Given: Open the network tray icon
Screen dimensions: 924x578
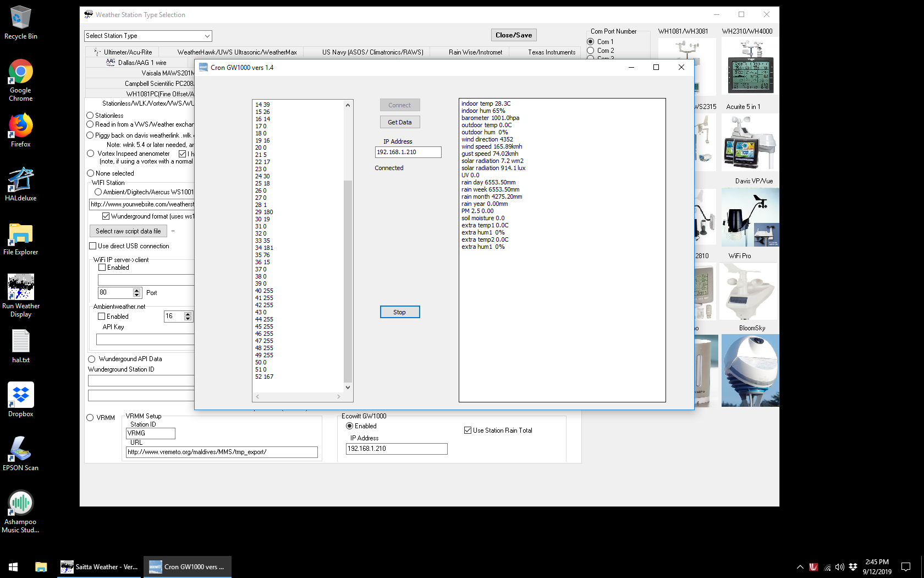Looking at the screenshot, I should (827, 567).
